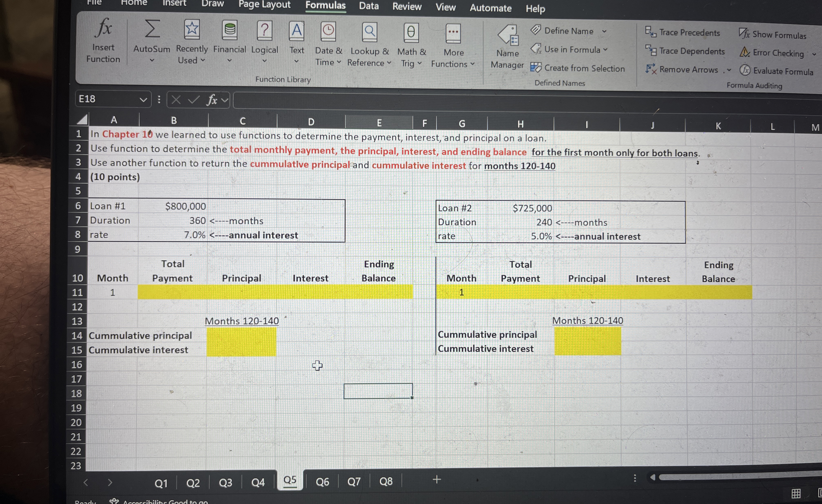Select the Q5 sheet tab
The width and height of the screenshot is (822, 504).
pos(289,480)
